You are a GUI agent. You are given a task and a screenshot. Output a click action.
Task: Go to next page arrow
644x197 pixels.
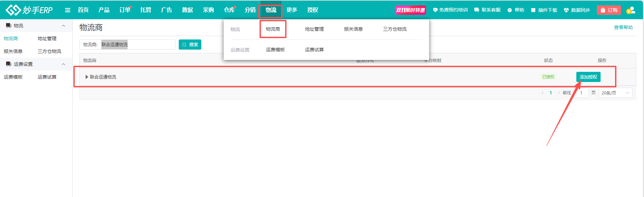coord(559,93)
